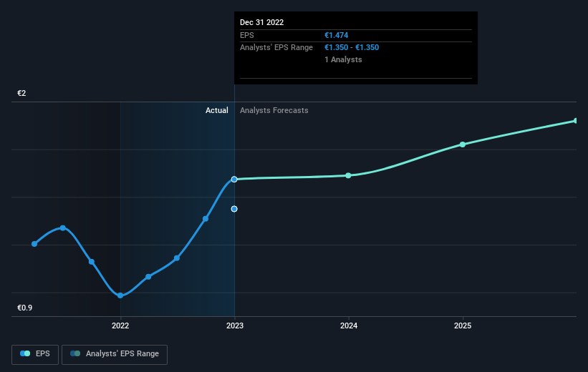Click the 2023 x-axis label
The height and width of the screenshot is (372, 588).
[235, 325]
